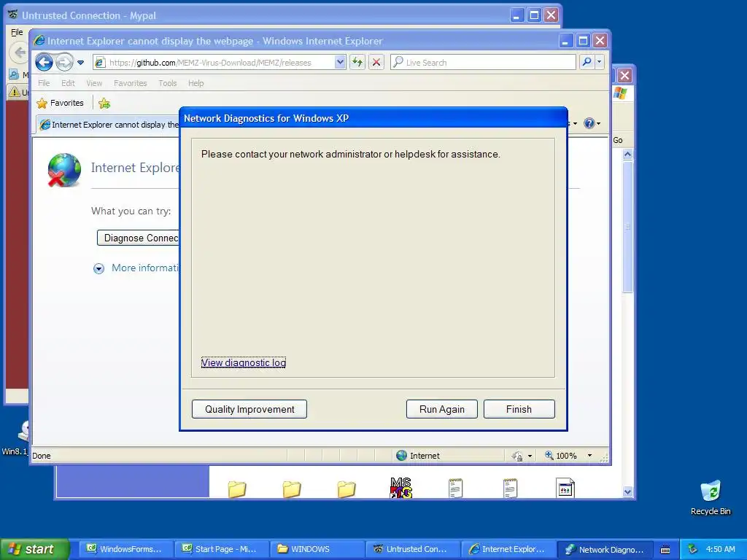Click the Go button in background window

pos(618,140)
